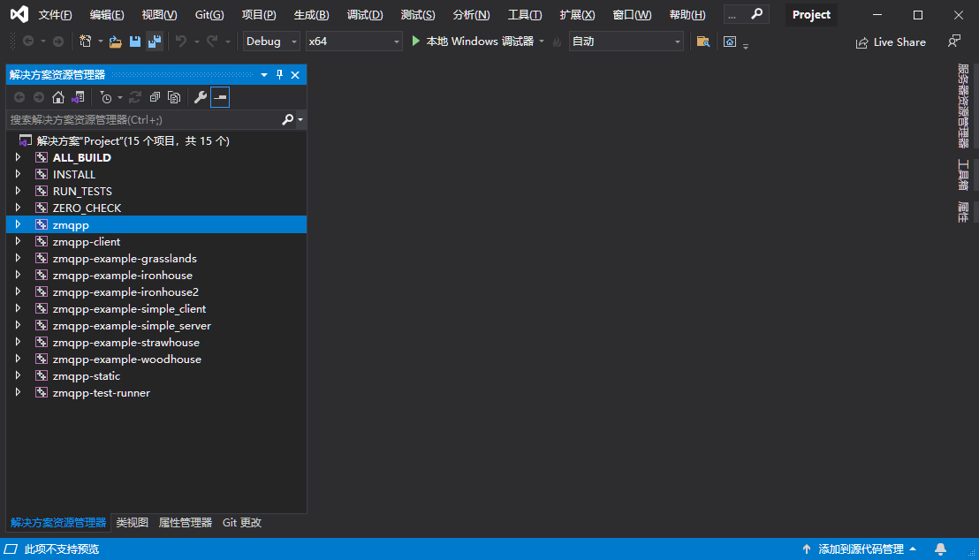The image size is (979, 560).
Task: Switch to the 属性管理器 tab
Action: [185, 523]
